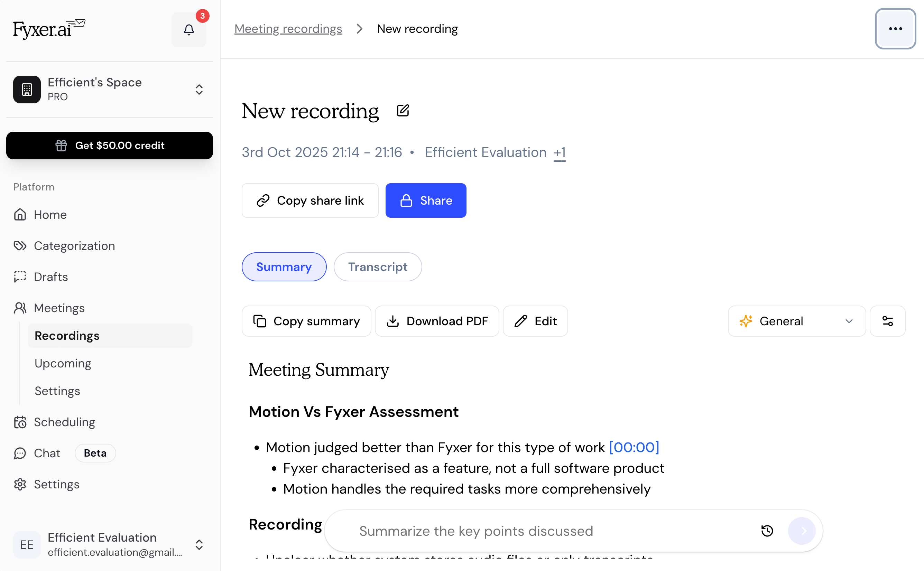Image resolution: width=924 pixels, height=571 pixels.
Task: Open summary settings sliders icon
Action: (887, 321)
